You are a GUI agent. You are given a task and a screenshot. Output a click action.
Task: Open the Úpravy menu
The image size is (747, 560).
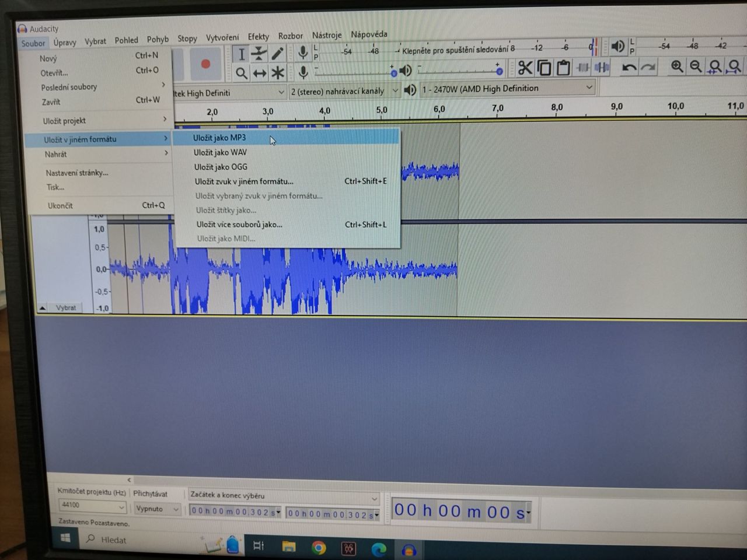coord(65,43)
